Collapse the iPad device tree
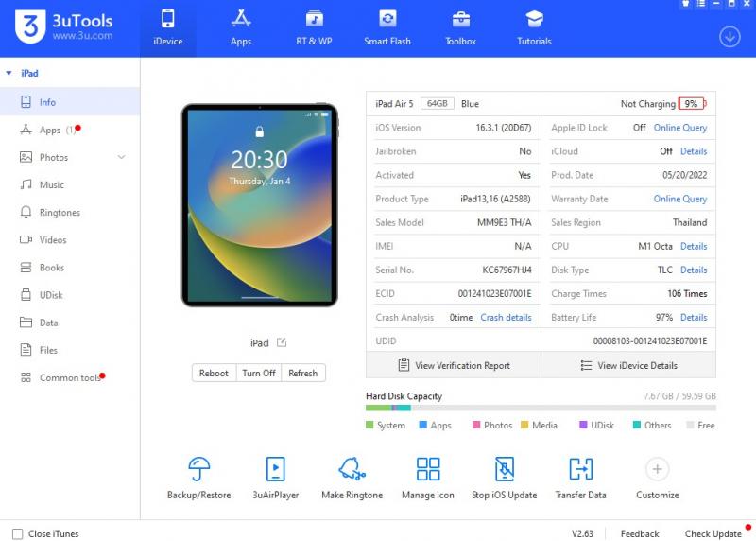The image size is (756, 541). (9, 73)
